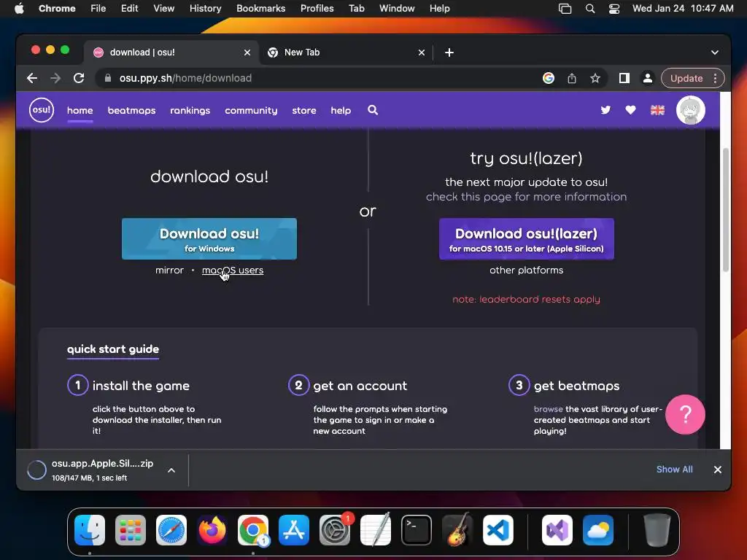Select the home navigation item
This screenshot has width=747, height=560.
tap(80, 111)
